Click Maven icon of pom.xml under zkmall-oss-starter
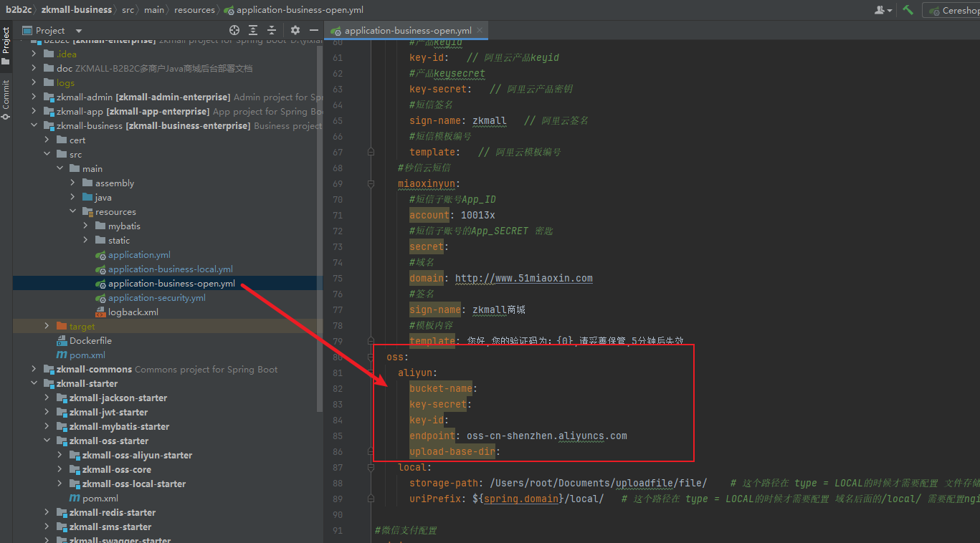980x543 pixels. tap(75, 499)
